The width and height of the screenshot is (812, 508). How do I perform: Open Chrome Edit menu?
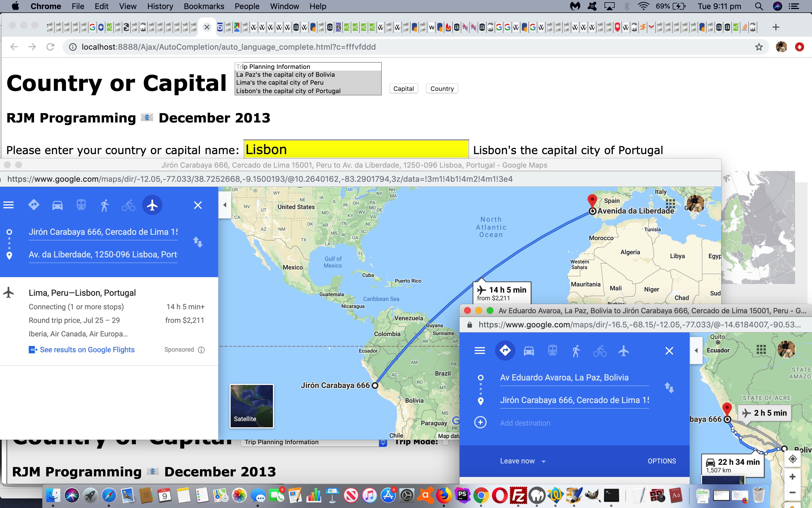point(101,6)
